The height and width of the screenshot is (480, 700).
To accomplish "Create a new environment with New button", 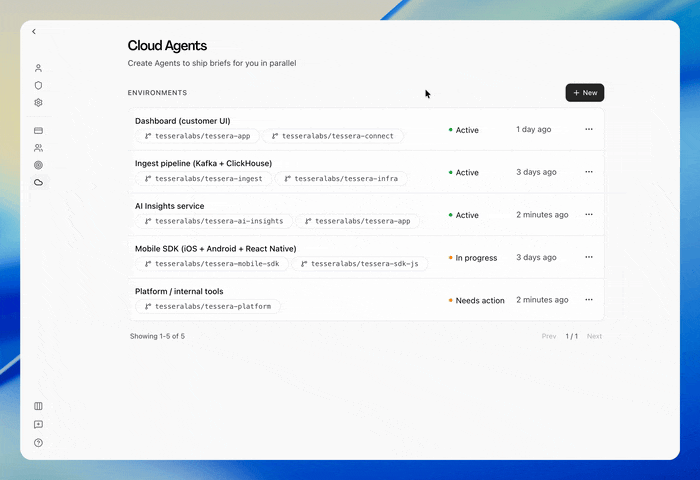I will tap(585, 93).
